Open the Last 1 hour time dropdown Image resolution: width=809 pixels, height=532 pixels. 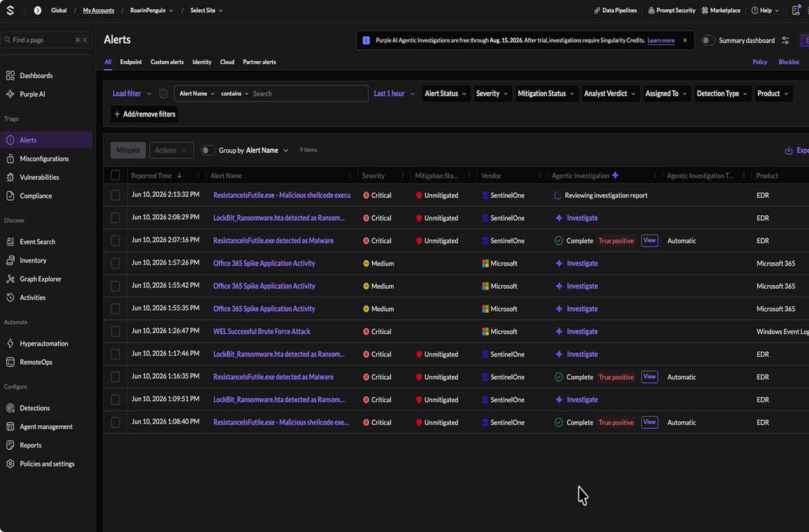[394, 93]
